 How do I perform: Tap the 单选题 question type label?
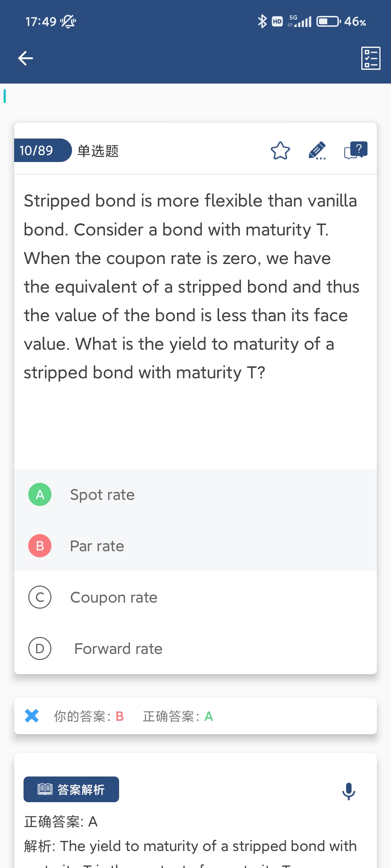pos(98,151)
